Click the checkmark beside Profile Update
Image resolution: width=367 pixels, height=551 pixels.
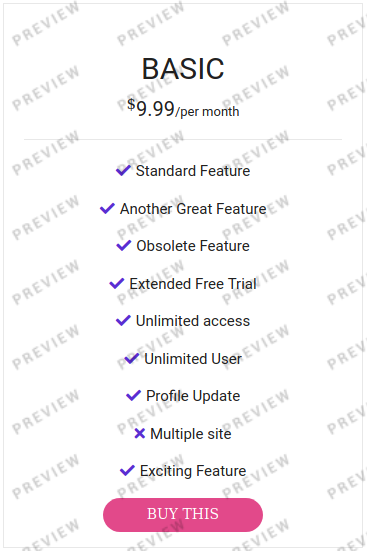(x=133, y=396)
